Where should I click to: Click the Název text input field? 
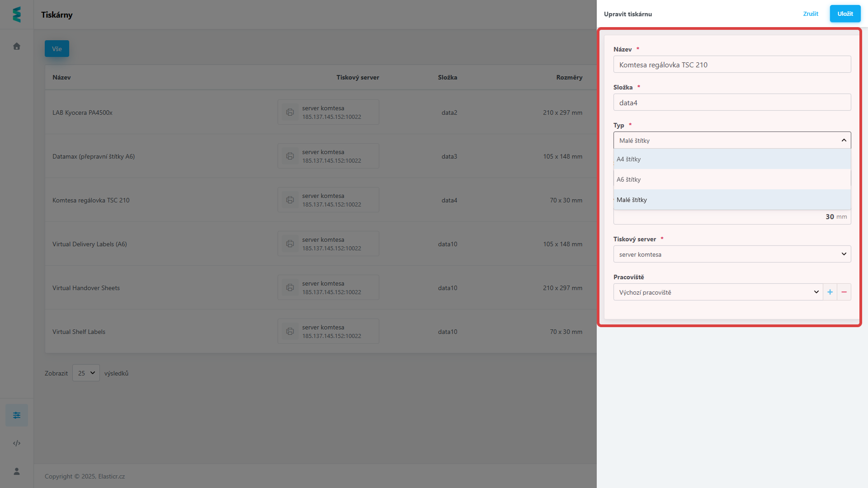pos(732,65)
